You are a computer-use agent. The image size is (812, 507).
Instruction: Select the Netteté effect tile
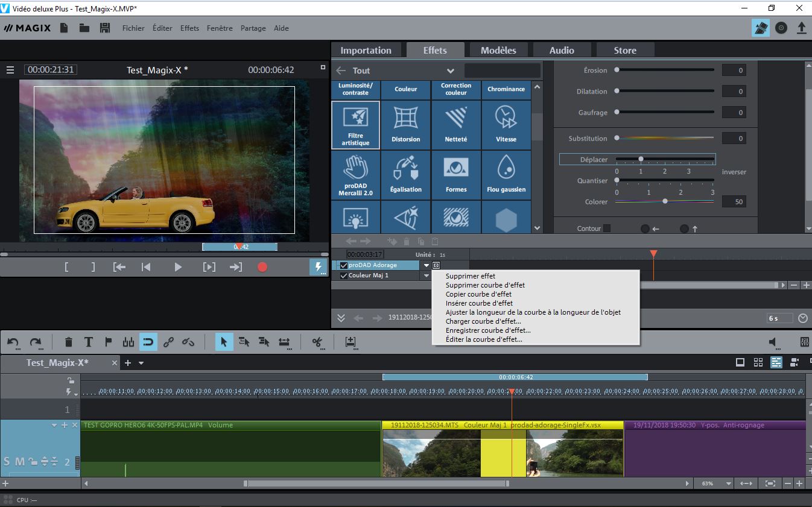[x=456, y=125]
